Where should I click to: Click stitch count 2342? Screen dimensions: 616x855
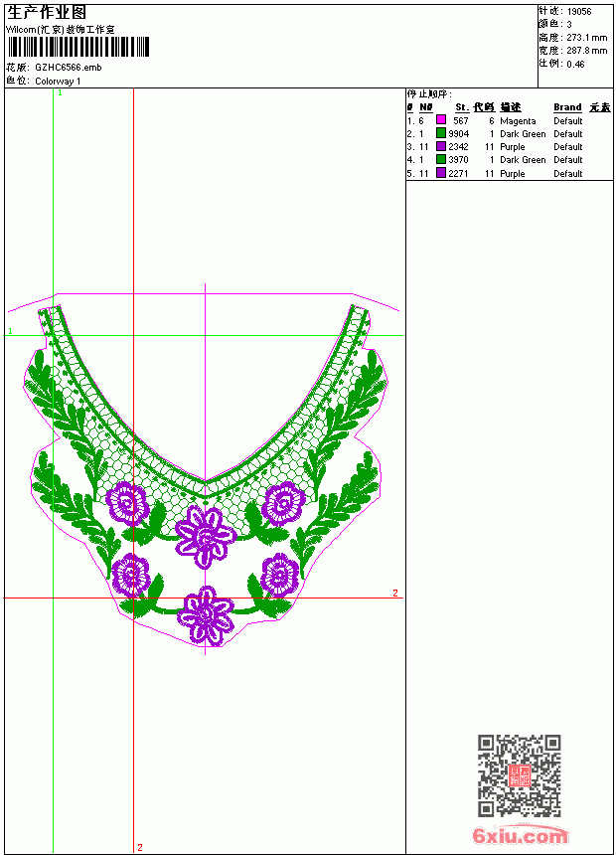pyautogui.click(x=458, y=147)
